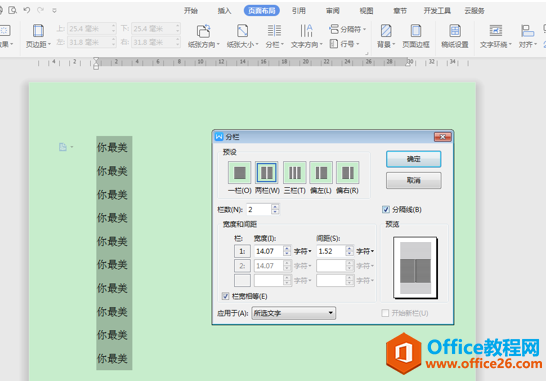549x381 pixels.
Task: Open the 文字环绕 text wrap tool
Action: (x=495, y=36)
